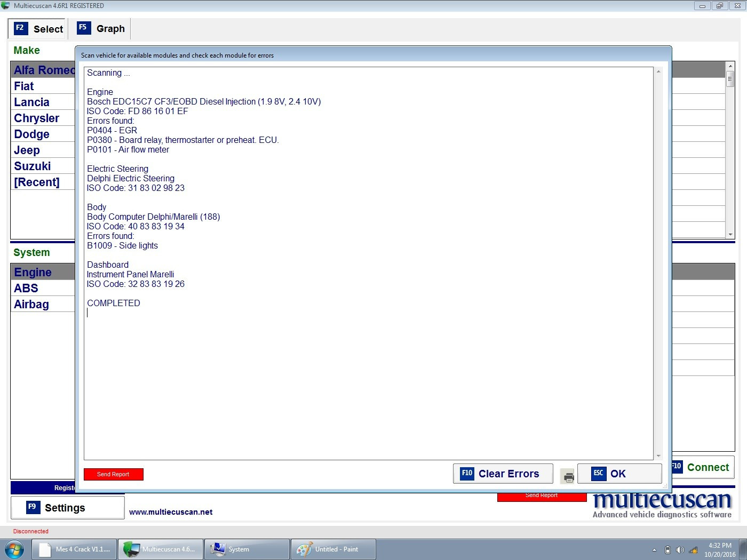Open the taskbar clock showing 4:32 PM
This screenshot has height=560, width=747.
pyautogui.click(x=720, y=550)
